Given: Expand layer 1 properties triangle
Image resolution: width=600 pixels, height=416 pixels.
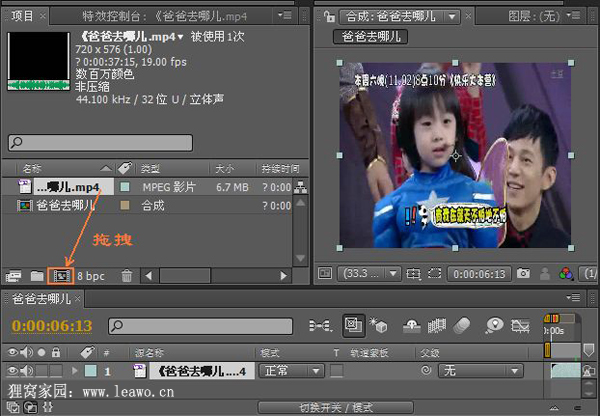Looking at the screenshot, I should [75, 370].
